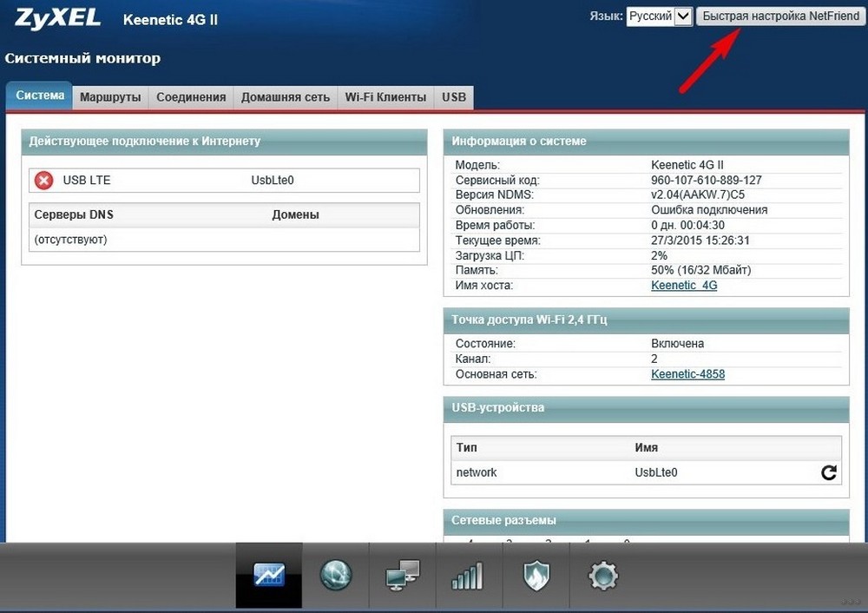Open the Домашняя сеть tab
868x613 pixels.
tap(285, 97)
